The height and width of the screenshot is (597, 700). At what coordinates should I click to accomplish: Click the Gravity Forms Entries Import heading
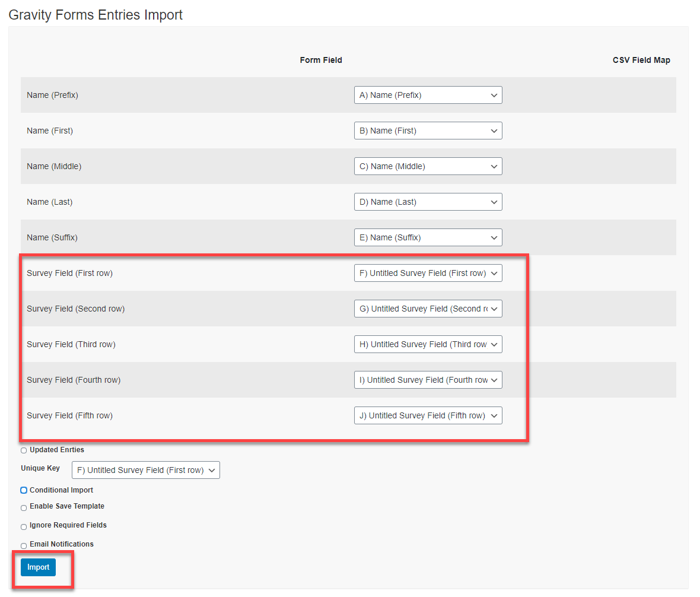click(x=96, y=15)
